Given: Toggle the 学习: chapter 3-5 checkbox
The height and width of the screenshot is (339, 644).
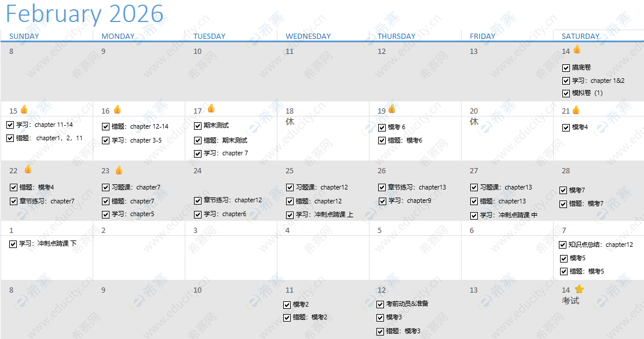Looking at the screenshot, I should (105, 141).
